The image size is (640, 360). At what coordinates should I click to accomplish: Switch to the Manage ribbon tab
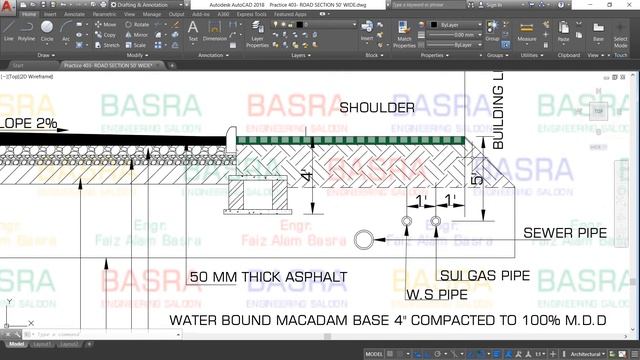152,14
